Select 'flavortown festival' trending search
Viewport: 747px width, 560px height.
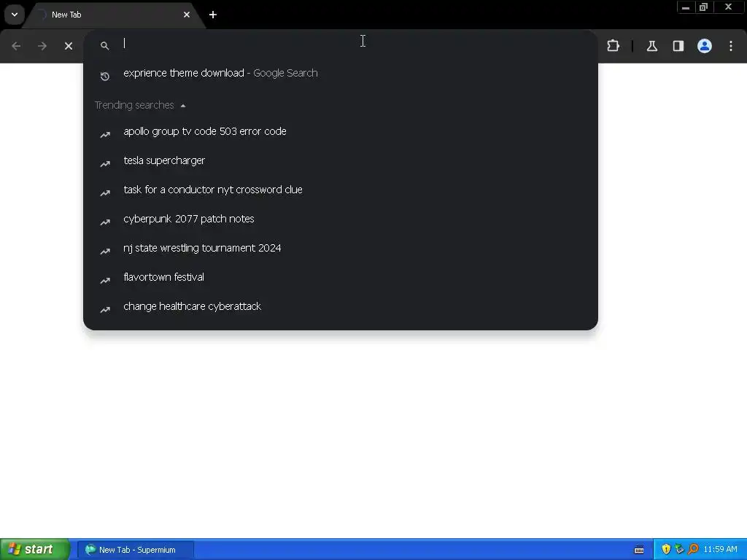tap(341, 277)
